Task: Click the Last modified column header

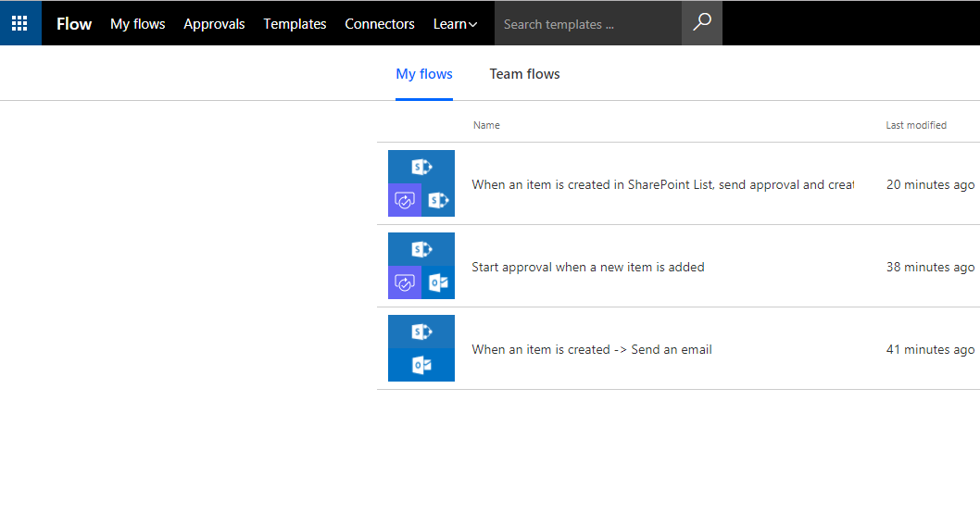Action: 916,125
